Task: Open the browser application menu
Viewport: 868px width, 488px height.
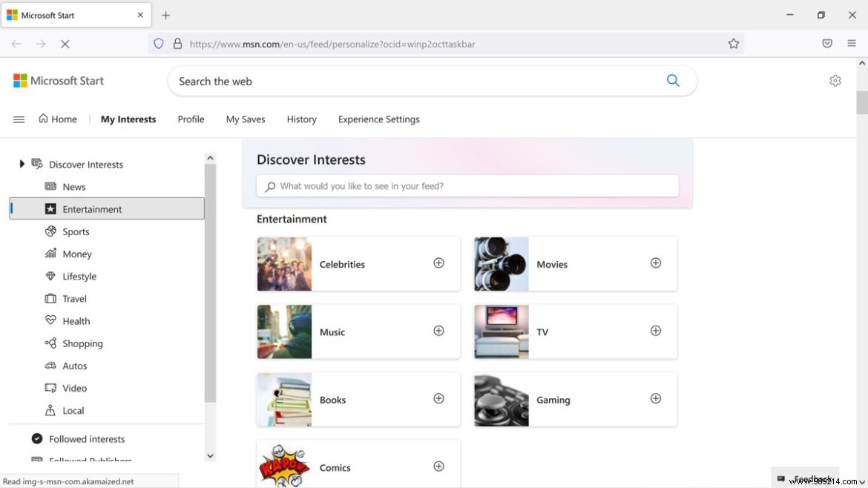Action: [852, 43]
